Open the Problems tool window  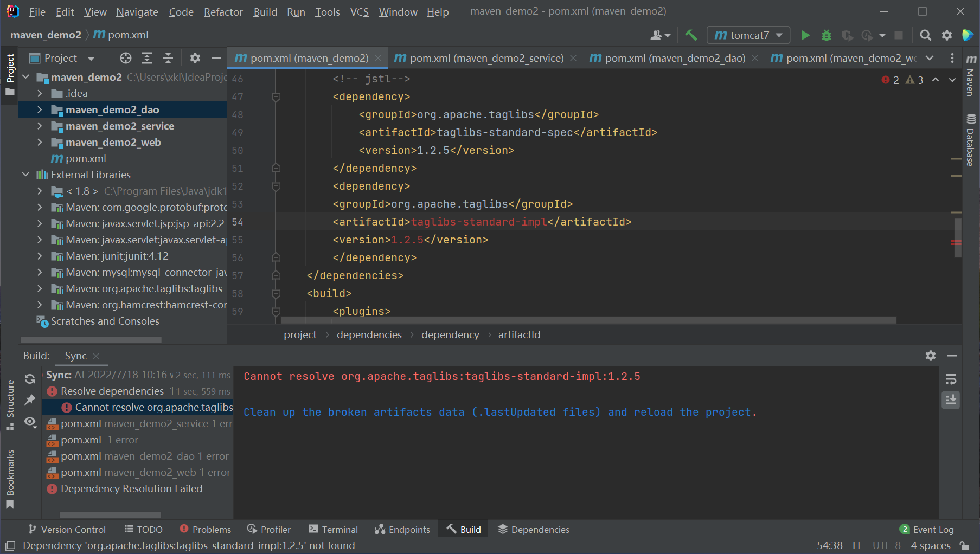[205, 529]
